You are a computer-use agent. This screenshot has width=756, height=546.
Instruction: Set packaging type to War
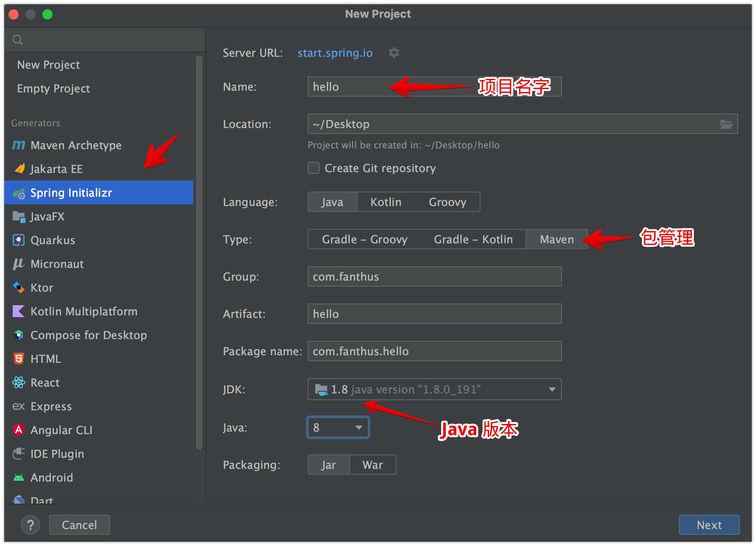pos(372,465)
